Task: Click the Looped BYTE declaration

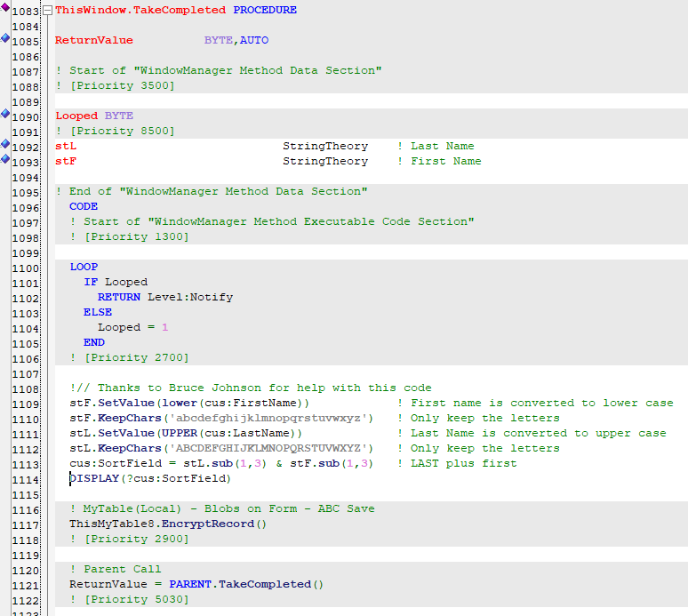Action: (94, 116)
